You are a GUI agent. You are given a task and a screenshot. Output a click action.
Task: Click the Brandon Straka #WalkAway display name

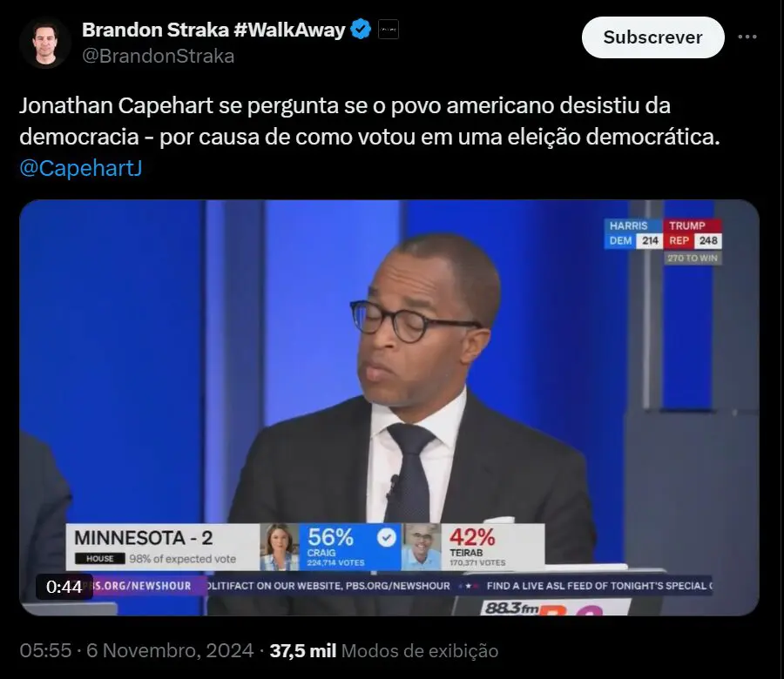coord(213,30)
